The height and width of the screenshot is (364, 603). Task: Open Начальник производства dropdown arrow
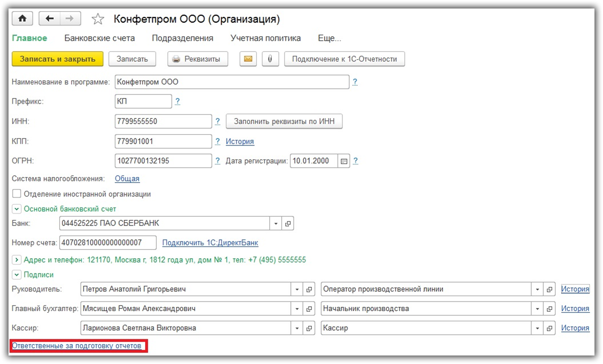click(537, 309)
